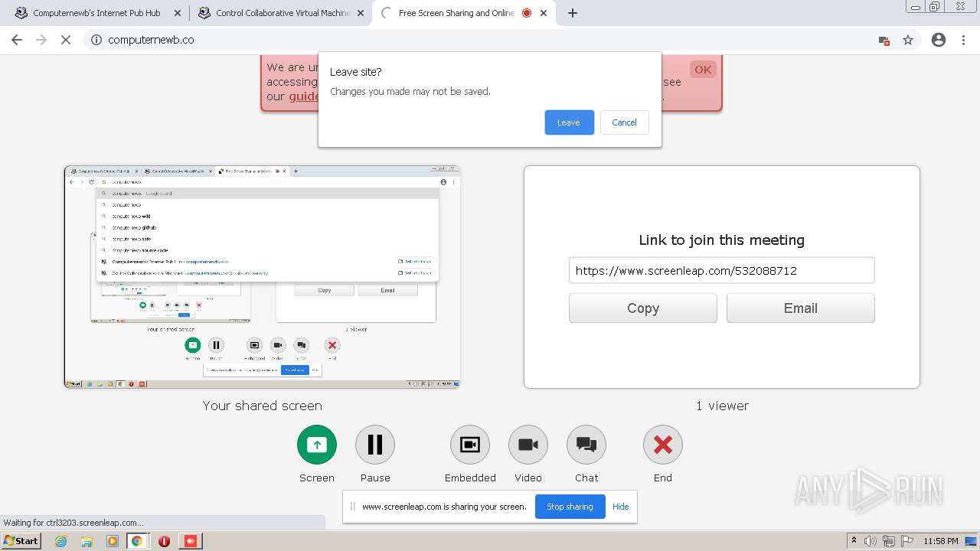This screenshot has height=551, width=980.
Task: Go back to previous page
Action: [x=17, y=40]
